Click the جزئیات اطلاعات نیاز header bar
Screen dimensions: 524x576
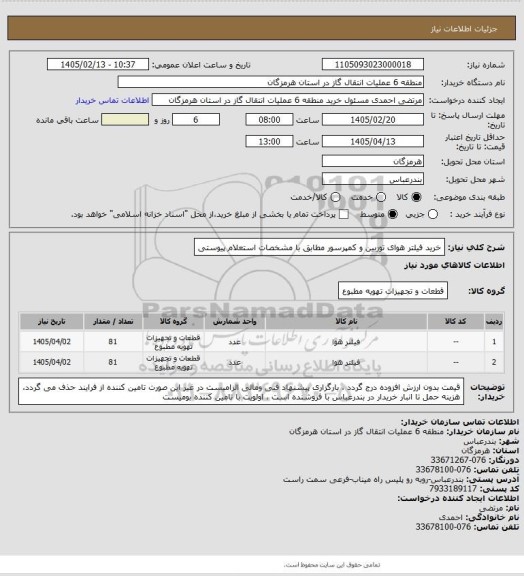(x=262, y=28)
